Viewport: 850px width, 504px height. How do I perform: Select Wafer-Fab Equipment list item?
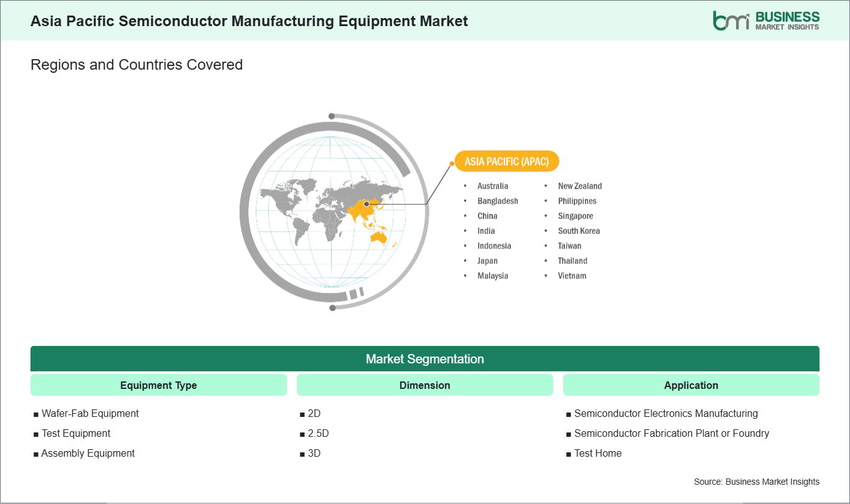tap(90, 413)
